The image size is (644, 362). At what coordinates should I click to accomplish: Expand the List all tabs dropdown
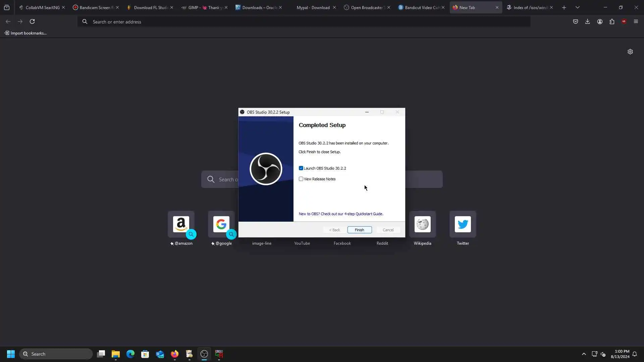point(577,7)
